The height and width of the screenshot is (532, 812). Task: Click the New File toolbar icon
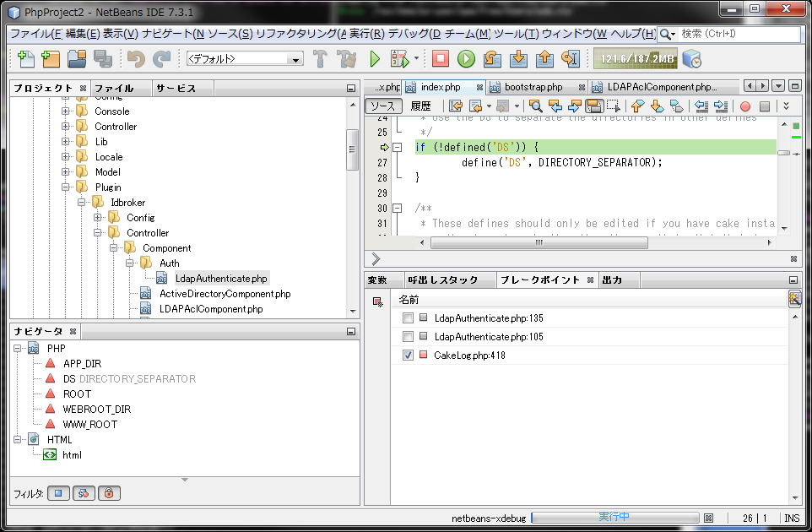(25, 58)
